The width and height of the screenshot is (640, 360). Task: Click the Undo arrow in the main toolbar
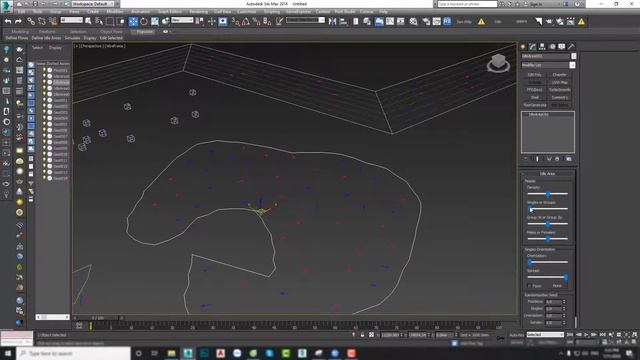pyautogui.click(x=8, y=21)
